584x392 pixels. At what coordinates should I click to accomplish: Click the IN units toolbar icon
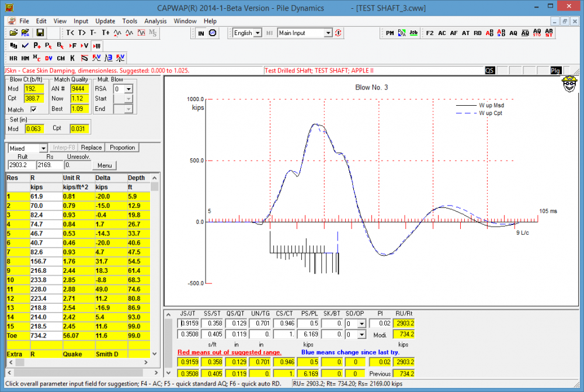pyautogui.click(x=201, y=33)
